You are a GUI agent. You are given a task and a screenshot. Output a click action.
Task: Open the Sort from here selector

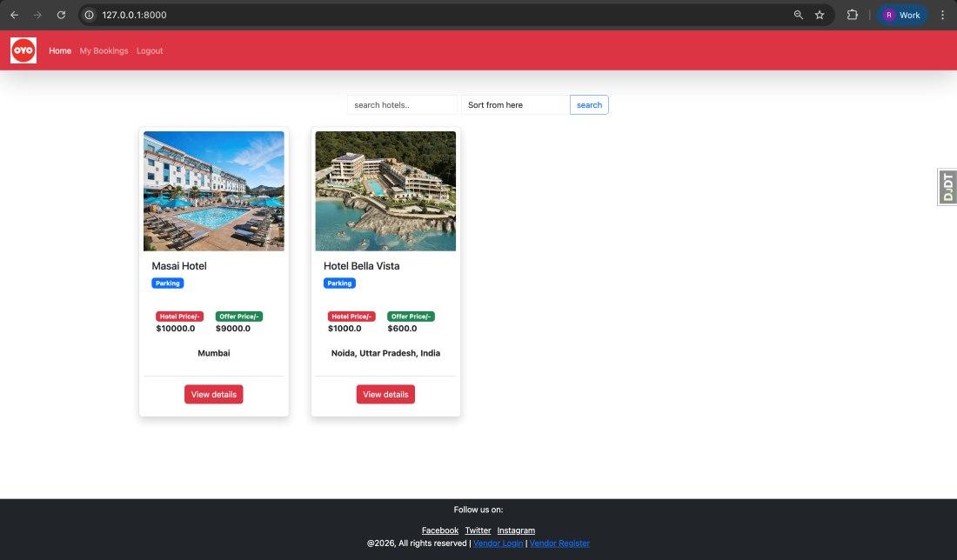click(514, 104)
